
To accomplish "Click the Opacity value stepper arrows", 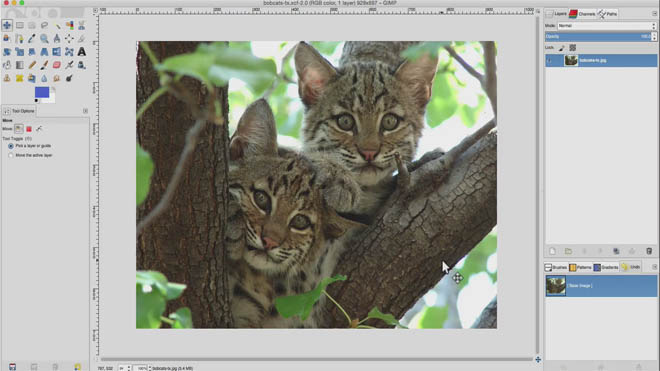I will tap(654, 37).
